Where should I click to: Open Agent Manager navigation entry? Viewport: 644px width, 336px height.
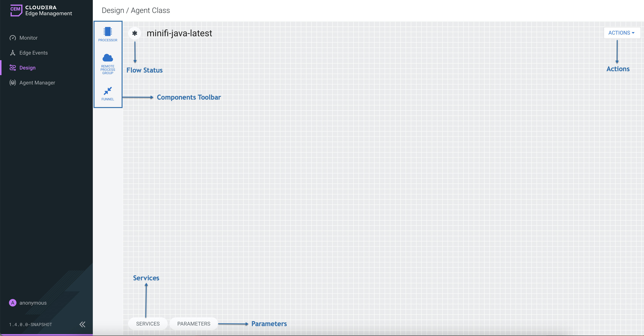(37, 83)
